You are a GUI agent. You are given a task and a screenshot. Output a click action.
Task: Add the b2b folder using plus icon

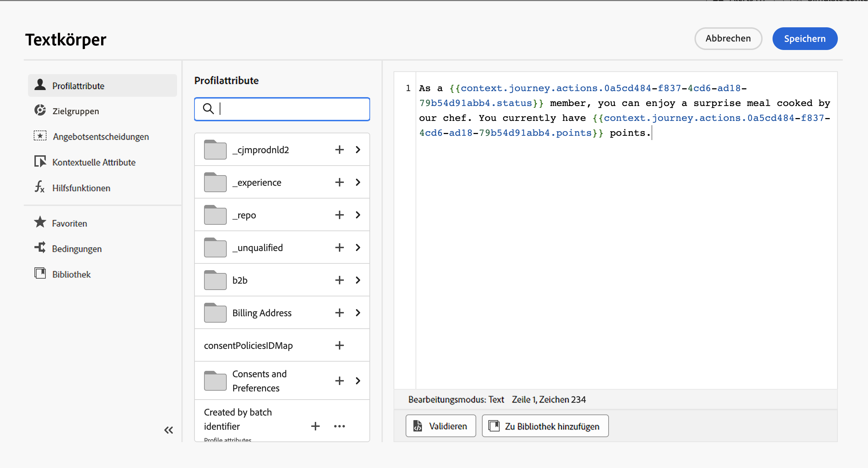[x=339, y=280]
